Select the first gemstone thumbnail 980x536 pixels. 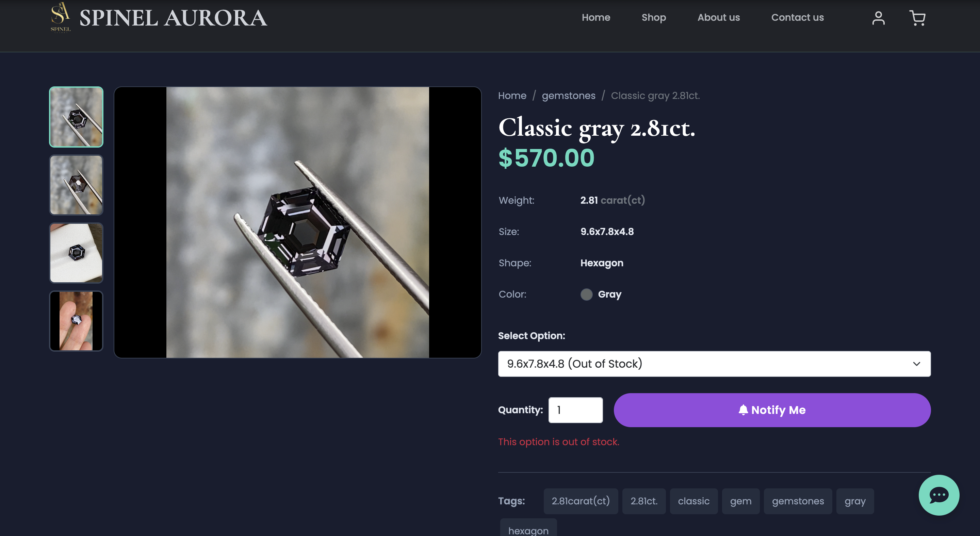[x=76, y=117]
